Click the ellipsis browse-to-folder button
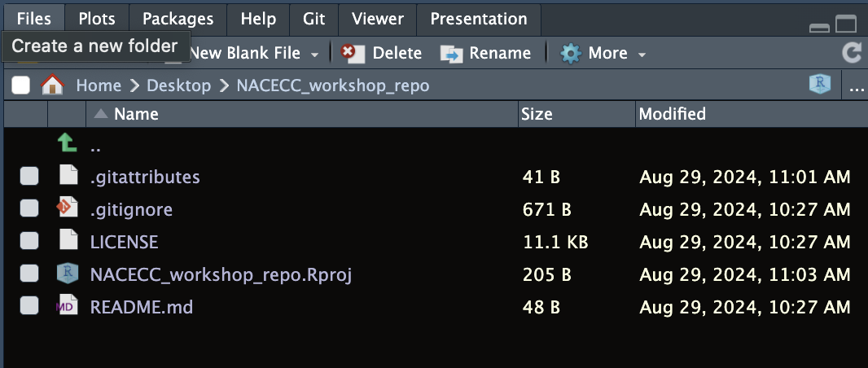Screen dimensions: 868x368 click(x=856, y=86)
